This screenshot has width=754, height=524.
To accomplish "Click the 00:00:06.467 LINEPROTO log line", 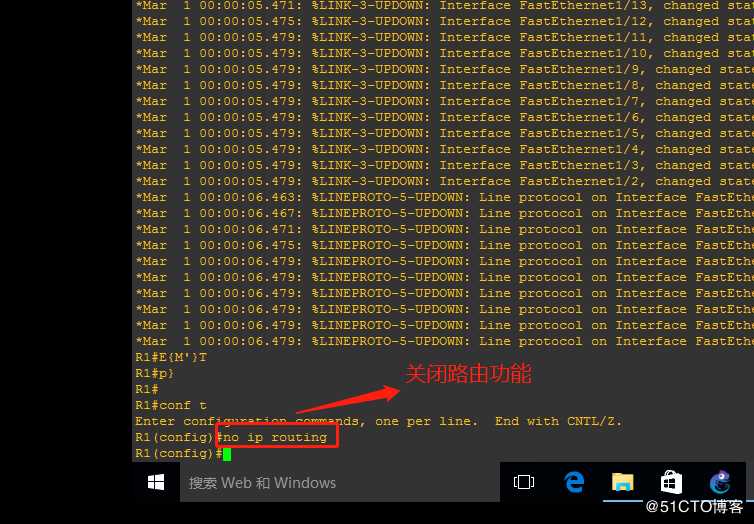I will (444, 213).
